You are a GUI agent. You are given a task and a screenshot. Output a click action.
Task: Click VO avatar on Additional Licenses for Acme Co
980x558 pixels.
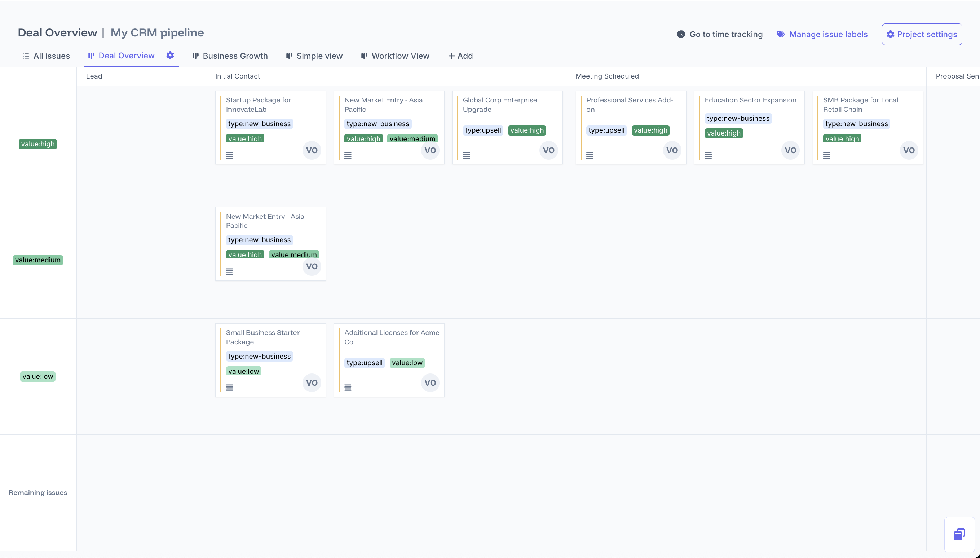tap(430, 382)
